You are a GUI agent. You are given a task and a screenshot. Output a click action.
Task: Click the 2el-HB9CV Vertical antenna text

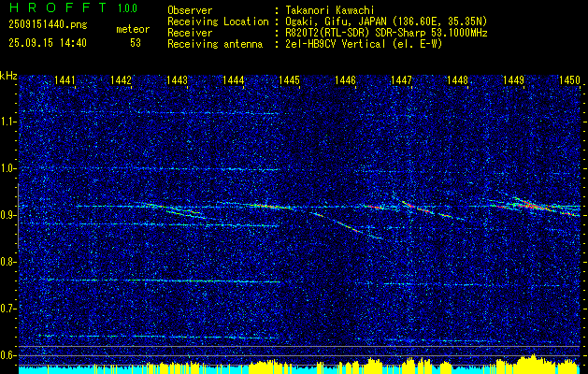pos(364,44)
